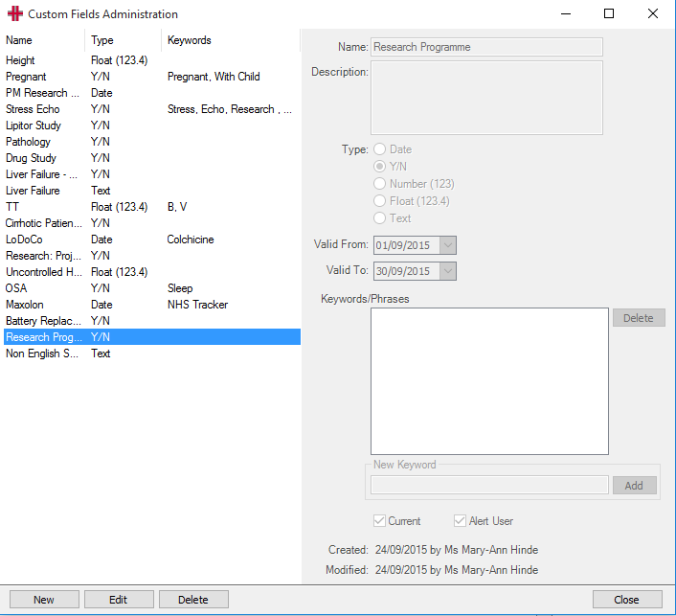This screenshot has width=676, height=616.
Task: Select the Battery Replac... row
Action: tap(152, 321)
